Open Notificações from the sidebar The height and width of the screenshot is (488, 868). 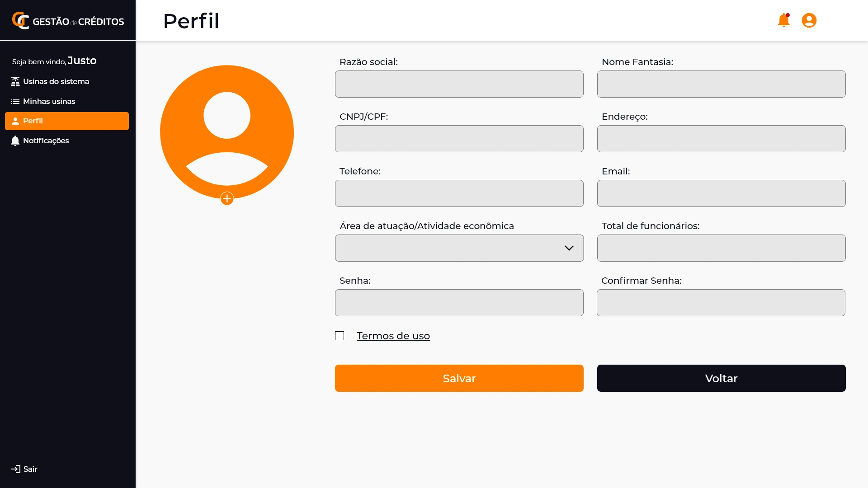tap(46, 141)
